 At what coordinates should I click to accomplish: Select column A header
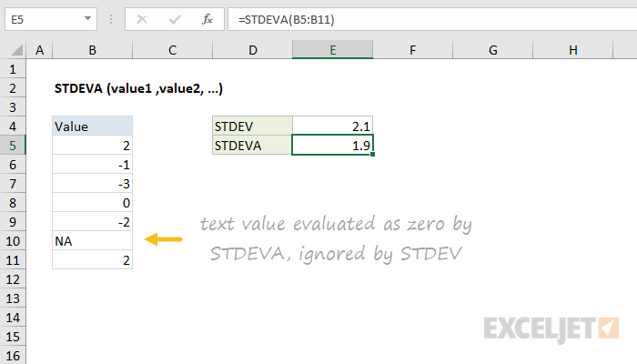click(39, 50)
